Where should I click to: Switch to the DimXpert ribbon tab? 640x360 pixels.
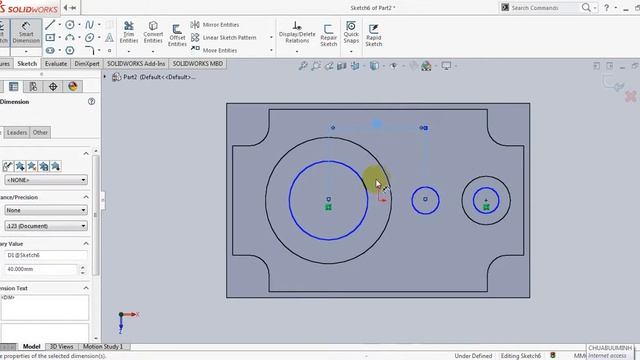click(87, 64)
